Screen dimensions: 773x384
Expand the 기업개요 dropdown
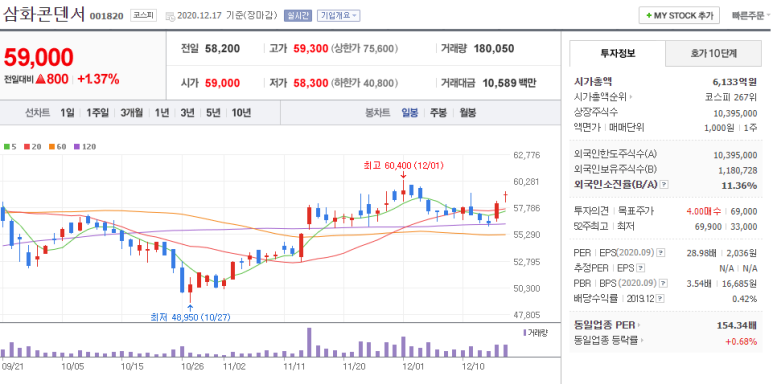point(338,15)
